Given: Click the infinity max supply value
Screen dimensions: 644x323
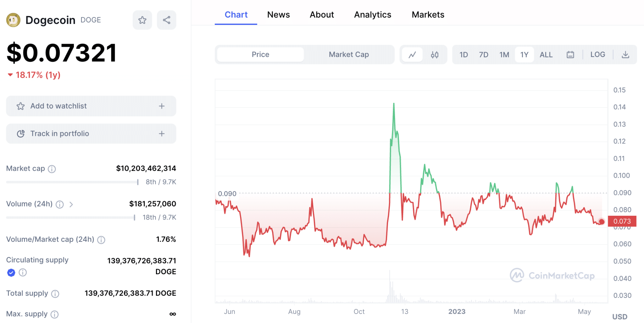Looking at the screenshot, I should 173,314.
